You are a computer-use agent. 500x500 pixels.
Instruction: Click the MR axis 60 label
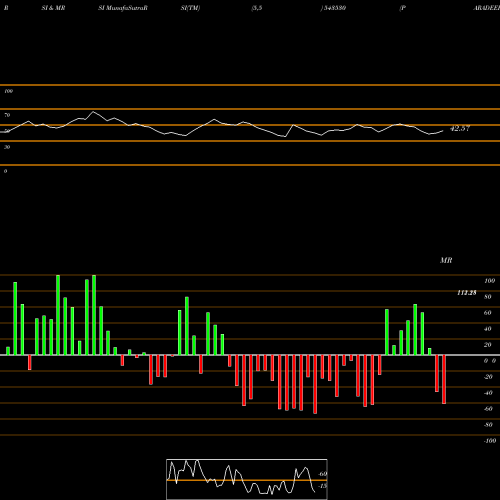coord(487,313)
